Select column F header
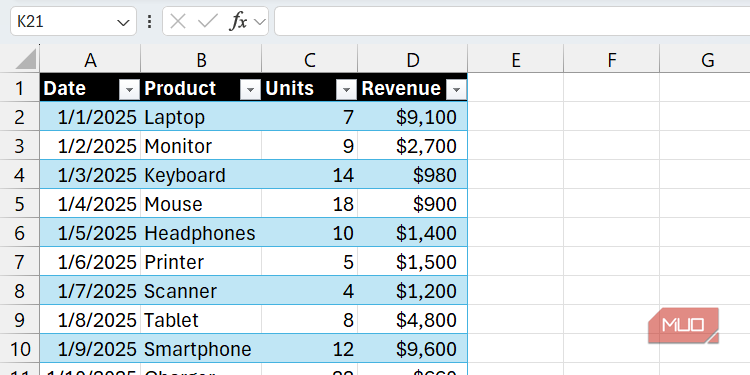This screenshot has width=750, height=375. [611, 60]
